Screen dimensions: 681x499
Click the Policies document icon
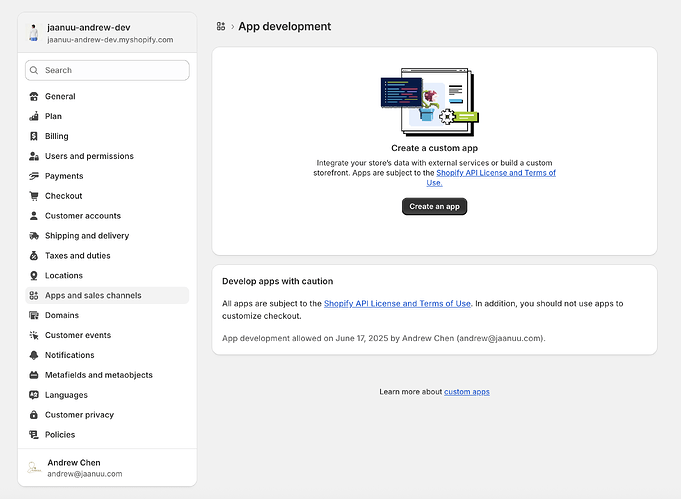[x=34, y=435]
